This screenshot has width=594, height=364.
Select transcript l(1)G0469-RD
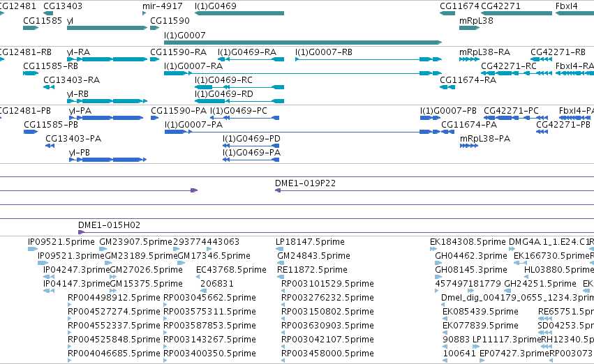pos(224,94)
